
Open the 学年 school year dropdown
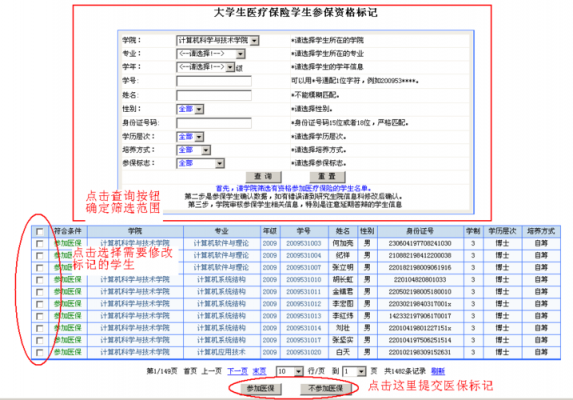point(205,67)
